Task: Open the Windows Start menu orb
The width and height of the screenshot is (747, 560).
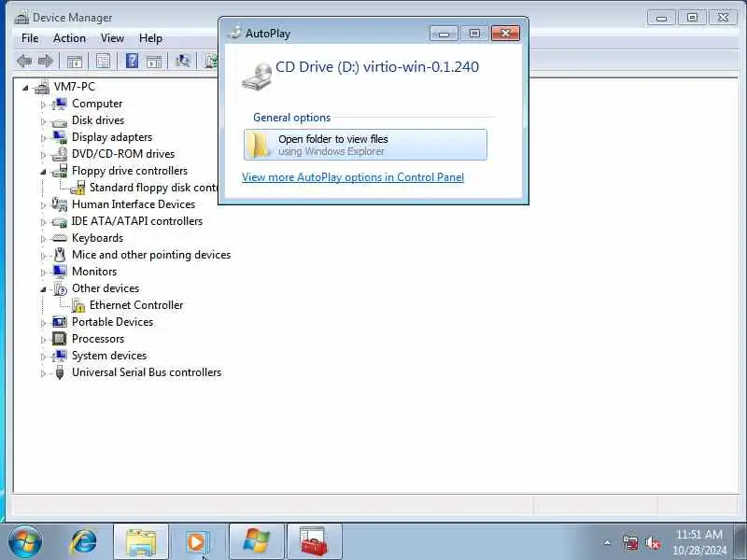Action: coord(25,542)
